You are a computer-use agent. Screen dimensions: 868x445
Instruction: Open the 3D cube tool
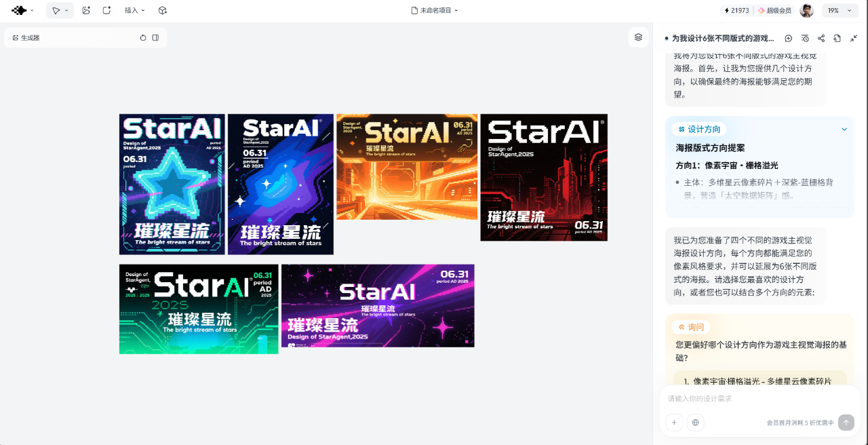163,10
